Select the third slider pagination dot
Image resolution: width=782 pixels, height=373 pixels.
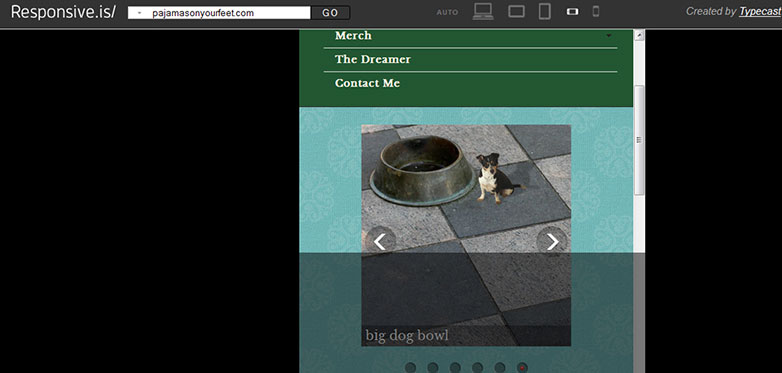coord(455,368)
